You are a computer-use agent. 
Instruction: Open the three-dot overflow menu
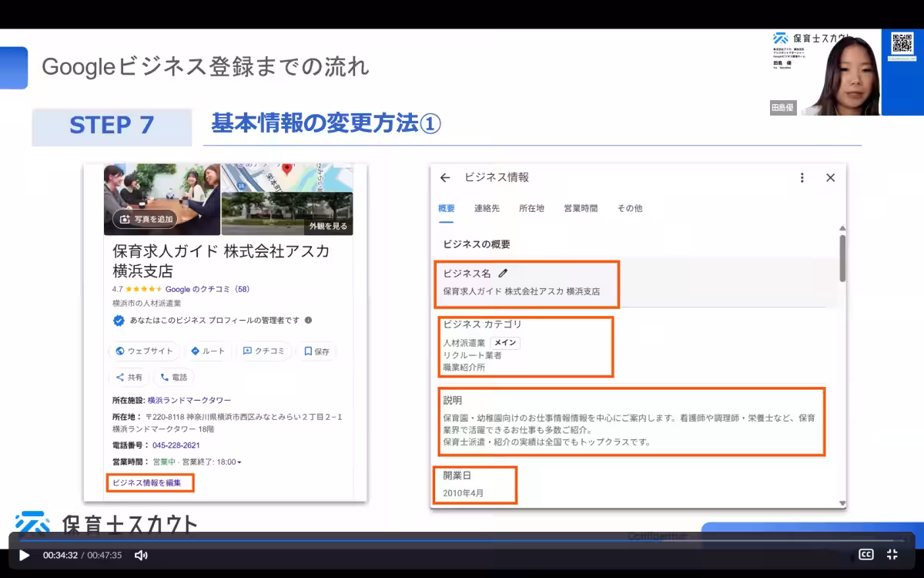click(802, 177)
